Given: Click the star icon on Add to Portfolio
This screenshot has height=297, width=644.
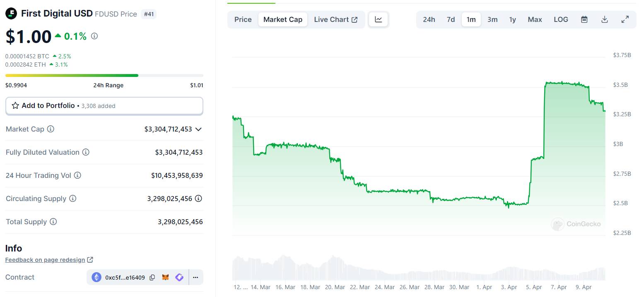Looking at the screenshot, I should (15, 105).
